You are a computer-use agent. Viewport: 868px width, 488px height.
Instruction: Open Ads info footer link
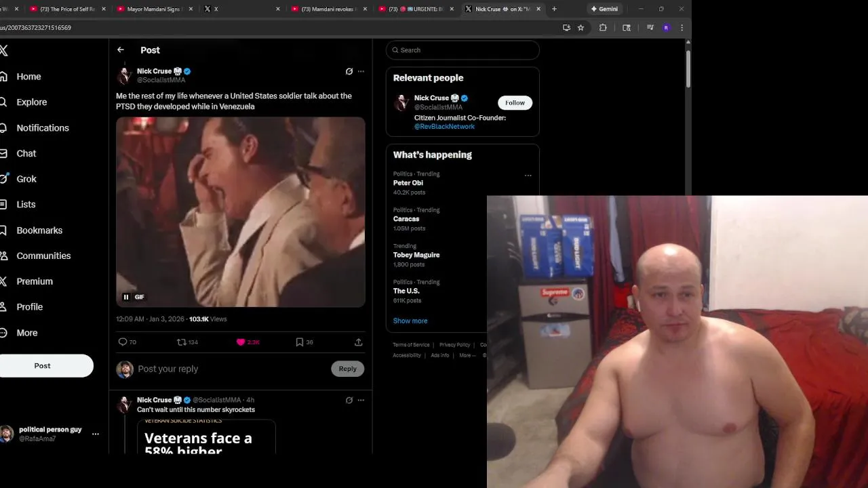coord(439,355)
